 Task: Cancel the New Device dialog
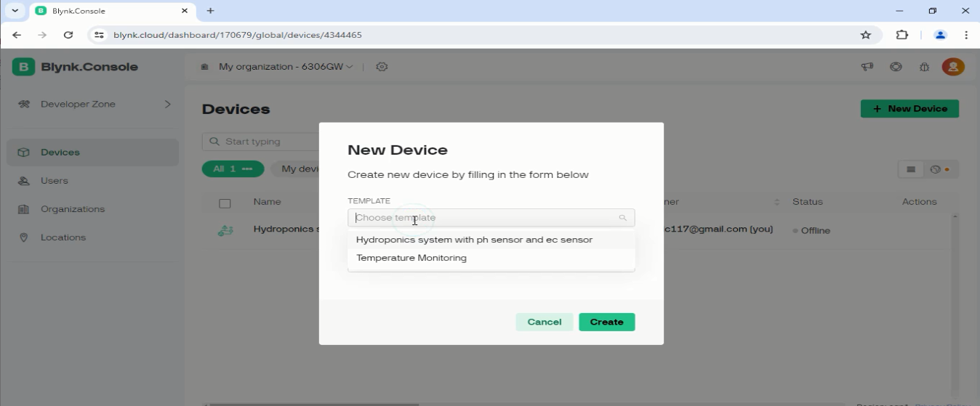tap(544, 322)
